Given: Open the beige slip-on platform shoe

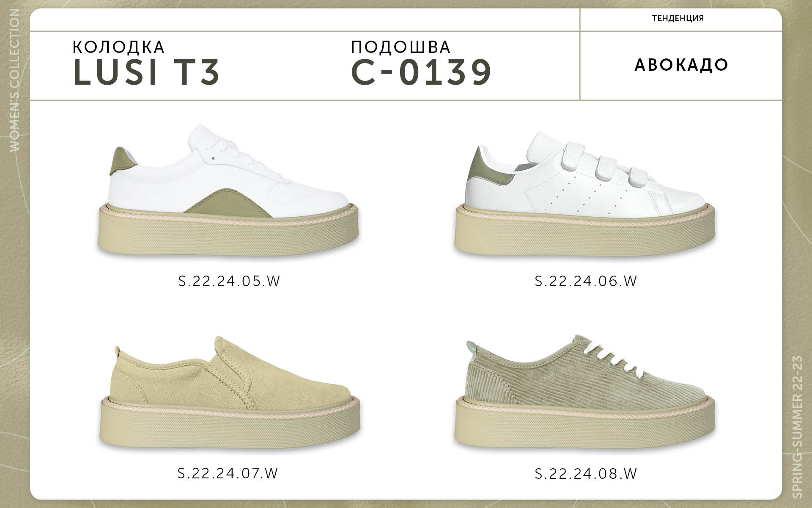Looking at the screenshot, I should [230, 392].
